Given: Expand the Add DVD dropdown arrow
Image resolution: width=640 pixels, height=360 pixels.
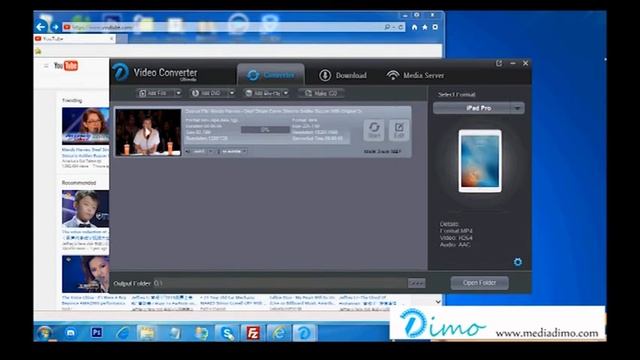Looking at the screenshot, I should tap(232, 93).
